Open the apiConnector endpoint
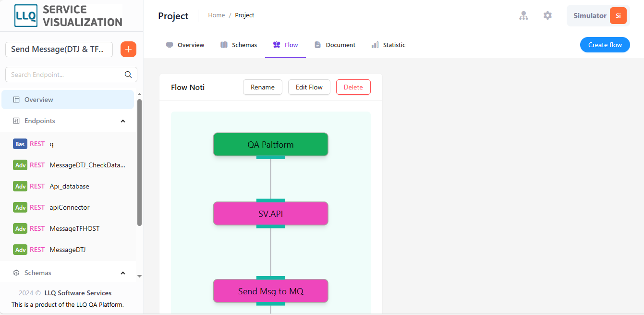Viewport: 644px width, 315px height. 69,207
